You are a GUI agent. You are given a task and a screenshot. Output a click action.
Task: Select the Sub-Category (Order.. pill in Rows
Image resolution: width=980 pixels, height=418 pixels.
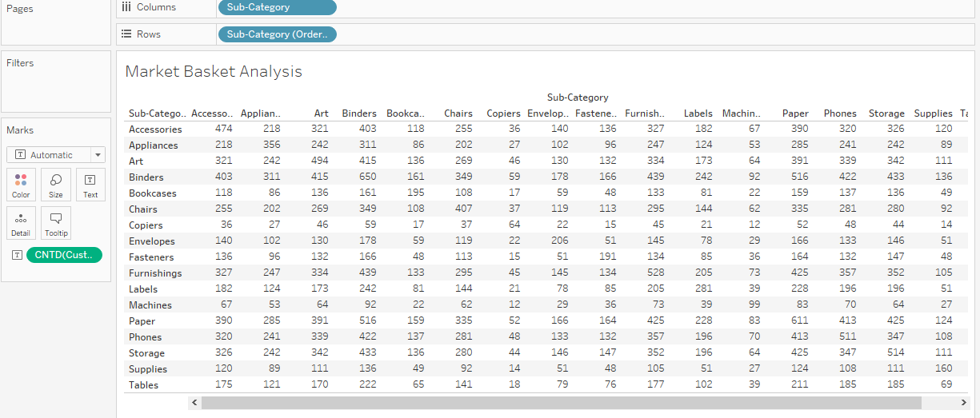pos(277,34)
